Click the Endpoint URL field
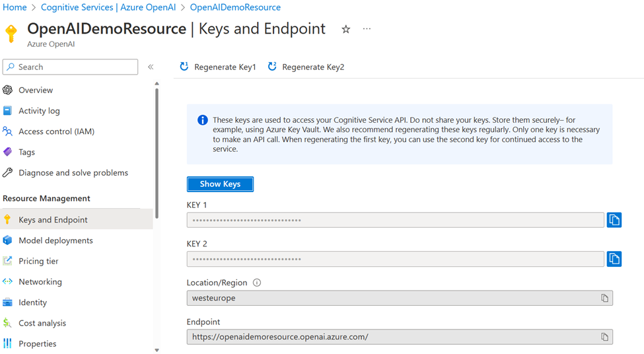This screenshot has width=644, height=354. [400, 337]
